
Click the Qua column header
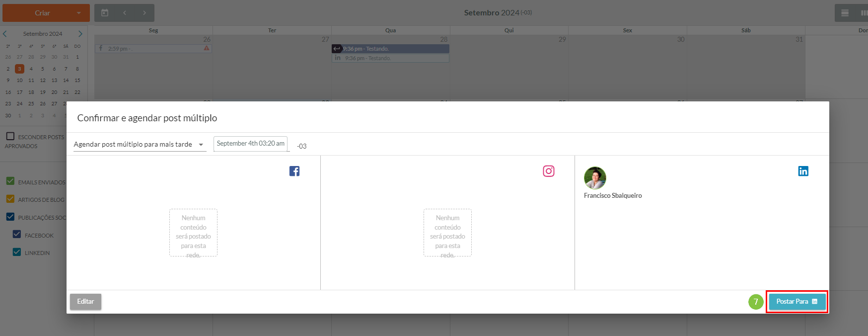391,30
